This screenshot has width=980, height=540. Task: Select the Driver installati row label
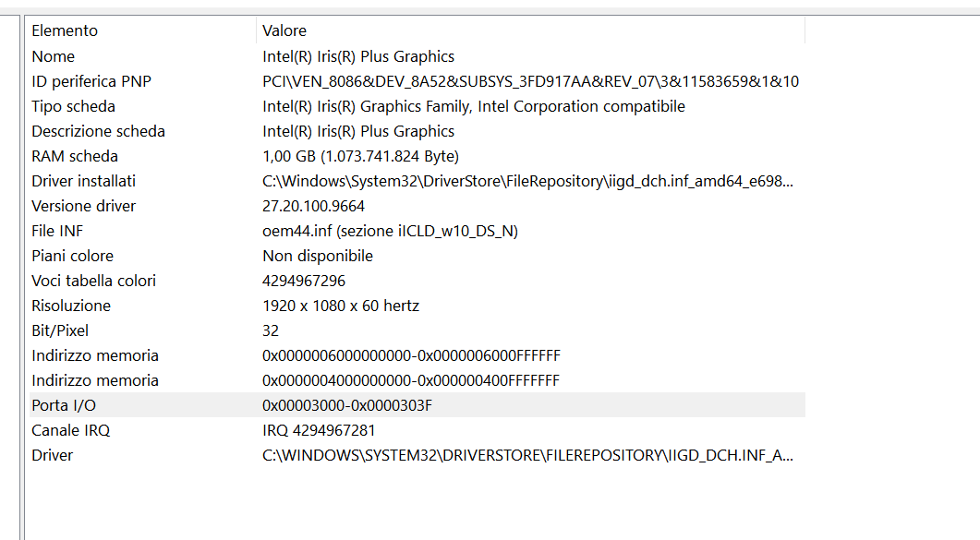coord(84,181)
